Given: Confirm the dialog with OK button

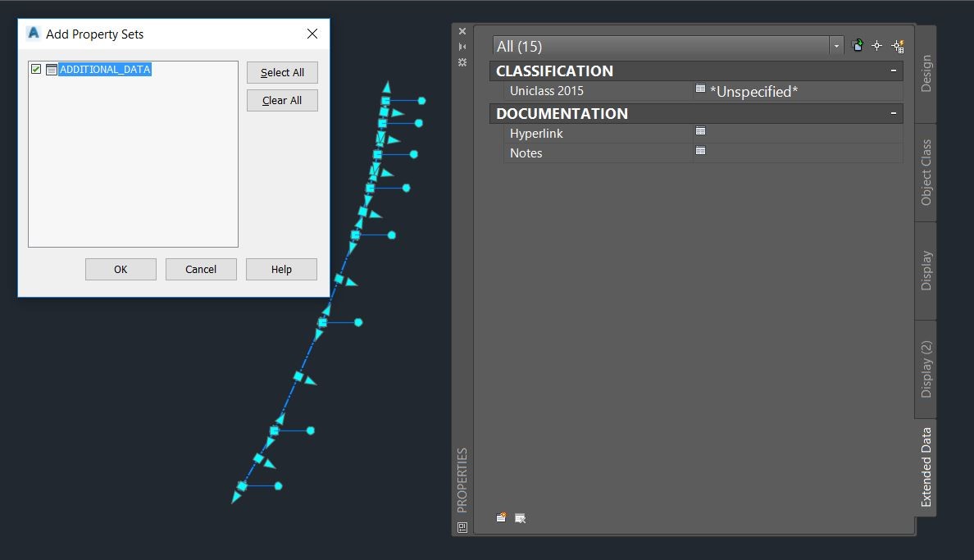Looking at the screenshot, I should tap(121, 269).
